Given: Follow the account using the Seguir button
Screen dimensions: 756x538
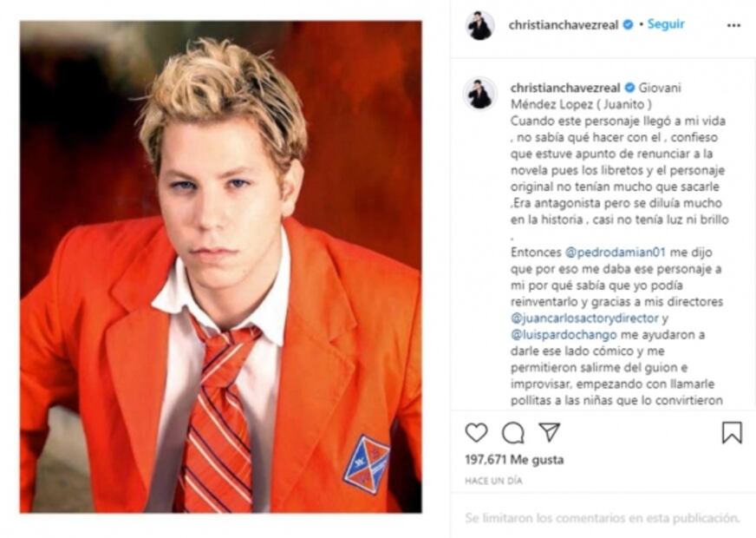Looking at the screenshot, I should (665, 24).
